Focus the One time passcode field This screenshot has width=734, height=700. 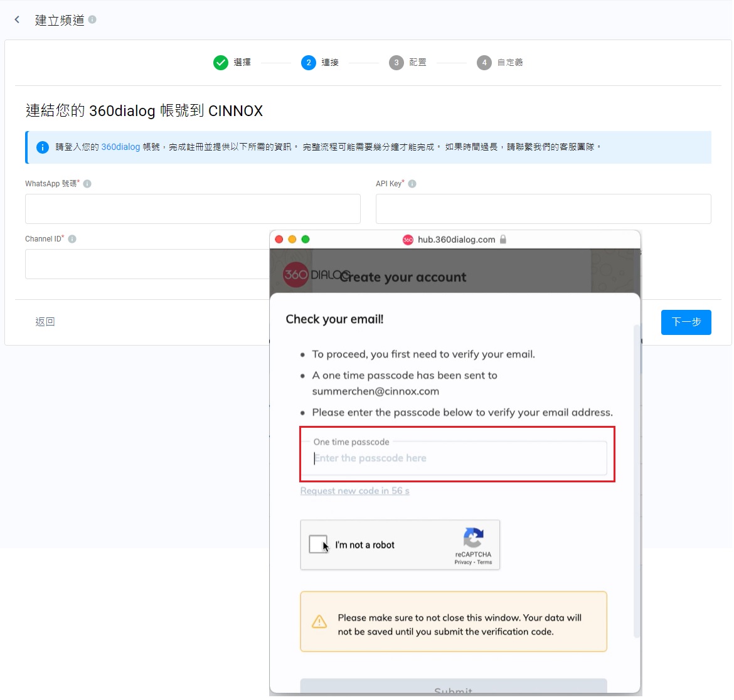(454, 458)
